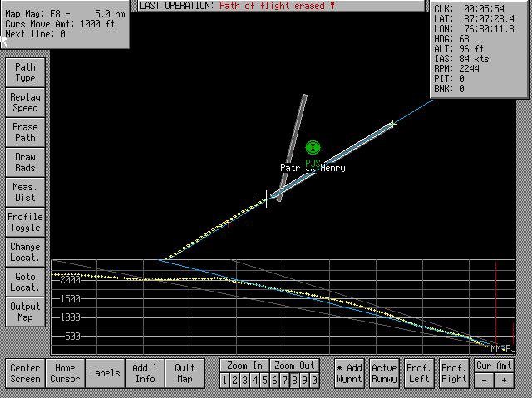532x398 pixels.
Task: Toggle map Labels
Action: click(105, 373)
